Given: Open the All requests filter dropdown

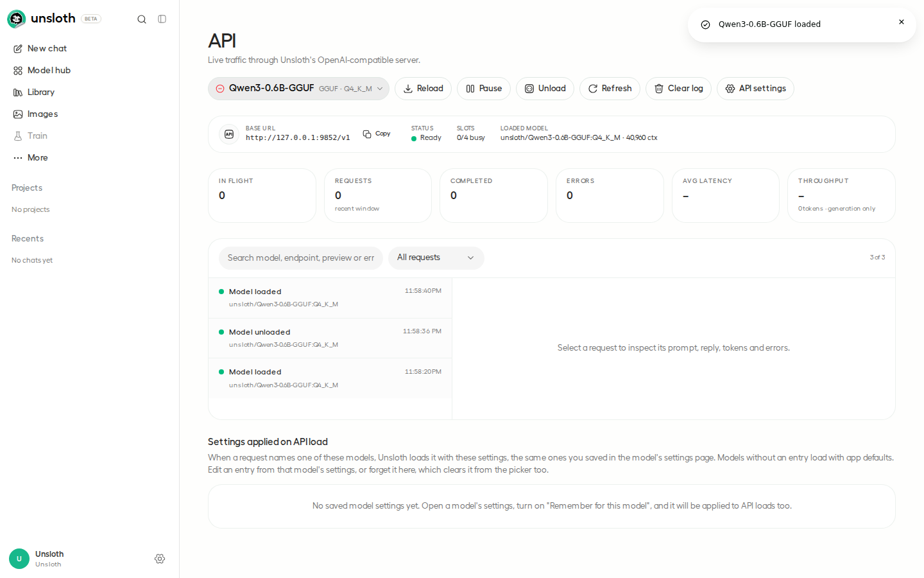Looking at the screenshot, I should [436, 258].
